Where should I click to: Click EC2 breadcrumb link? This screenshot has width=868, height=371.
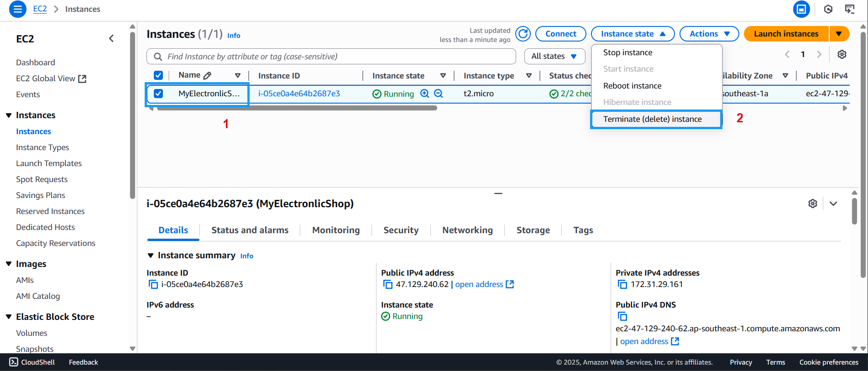click(40, 9)
